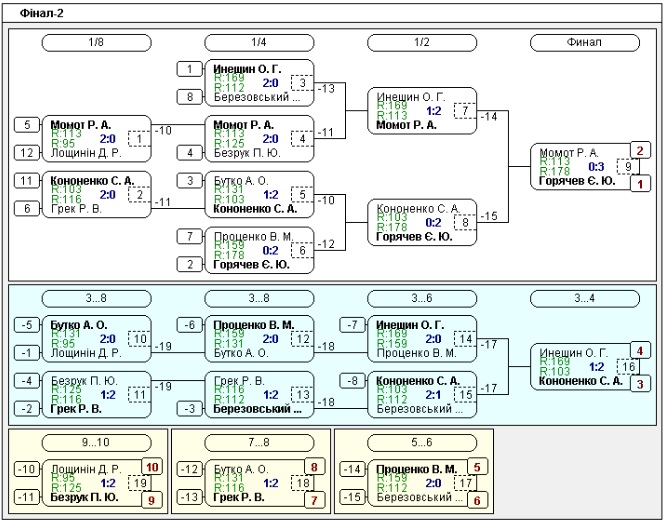Click red place badge 10 for Лощинін
This screenshot has height=521, width=664.
point(152,467)
